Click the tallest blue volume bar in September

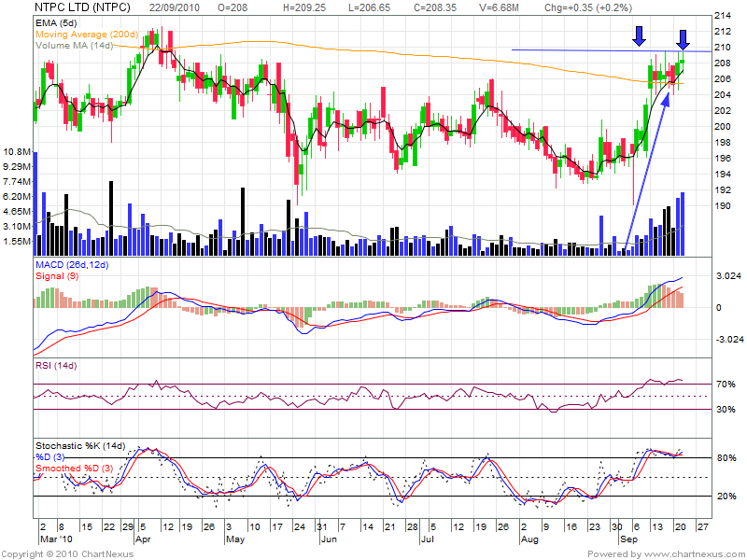683,224
